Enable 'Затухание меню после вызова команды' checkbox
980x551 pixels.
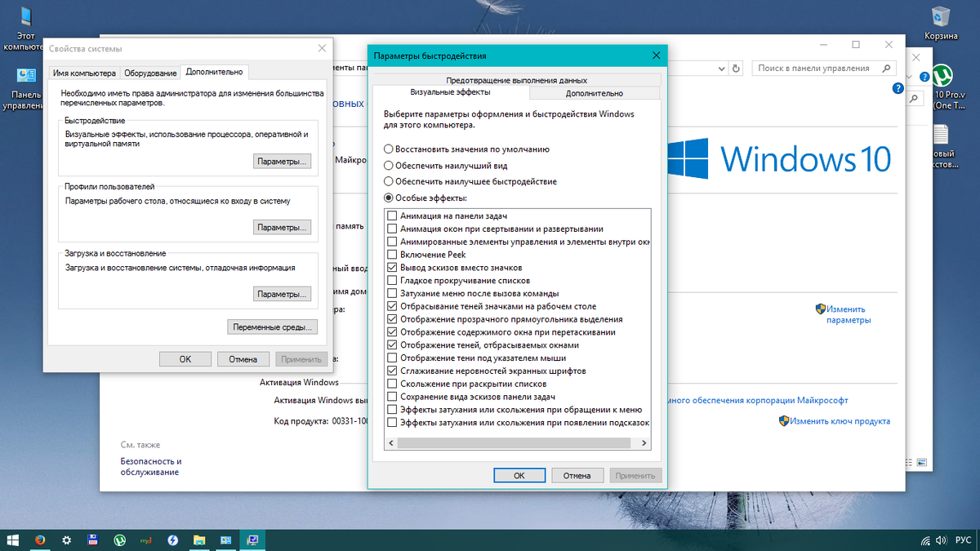(x=392, y=294)
